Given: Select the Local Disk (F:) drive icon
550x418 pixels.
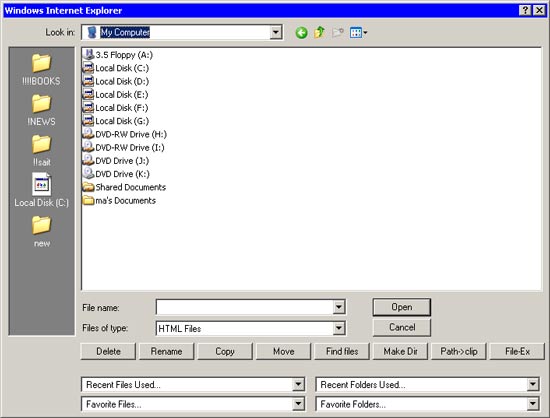Looking at the screenshot, I should [x=88, y=108].
